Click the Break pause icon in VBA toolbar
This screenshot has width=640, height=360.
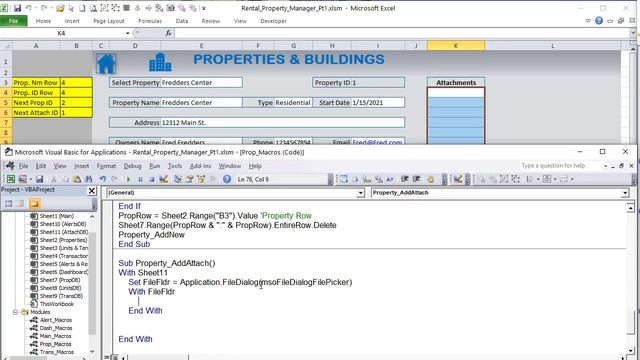point(140,179)
